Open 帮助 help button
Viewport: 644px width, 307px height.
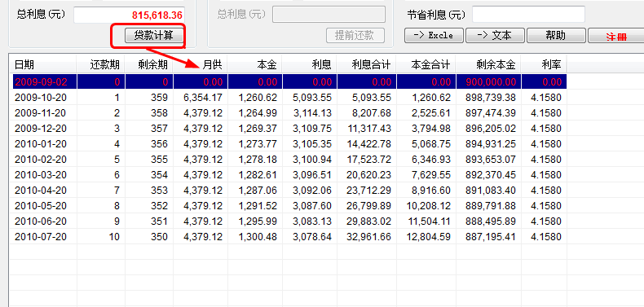pyautogui.click(x=556, y=35)
